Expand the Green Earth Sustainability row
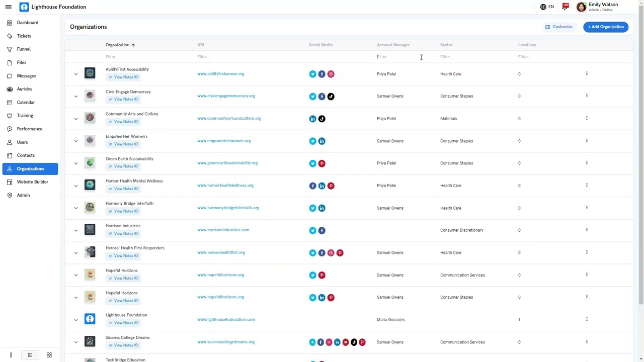Screen dimensions: 644x362 (76, 163)
